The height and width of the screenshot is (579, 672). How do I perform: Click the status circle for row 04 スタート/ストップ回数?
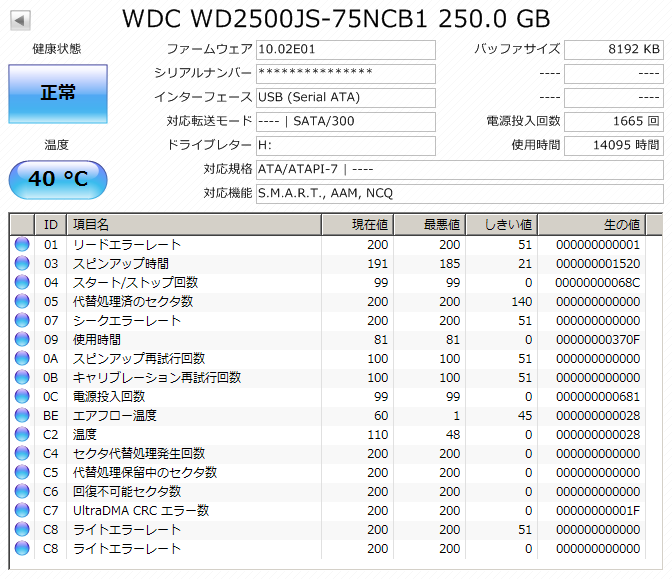(x=22, y=282)
